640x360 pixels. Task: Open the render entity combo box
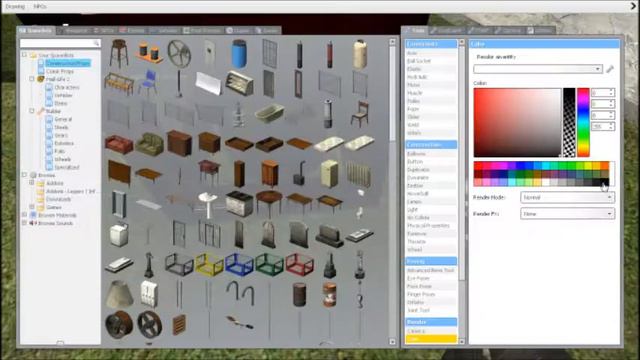[538, 69]
